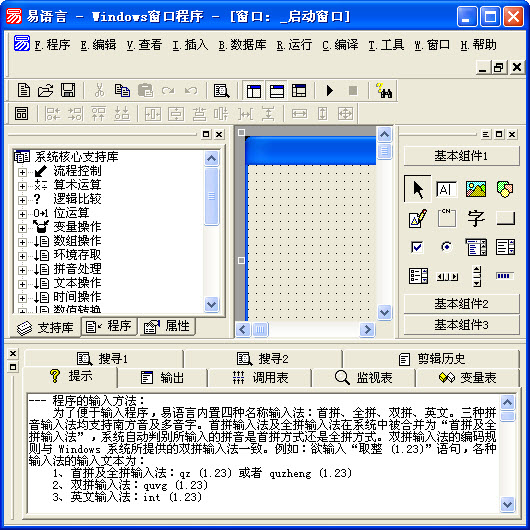Image resolution: width=530 pixels, height=530 pixels.
Task: Open the 基本组件2 component group
Action: [461, 304]
